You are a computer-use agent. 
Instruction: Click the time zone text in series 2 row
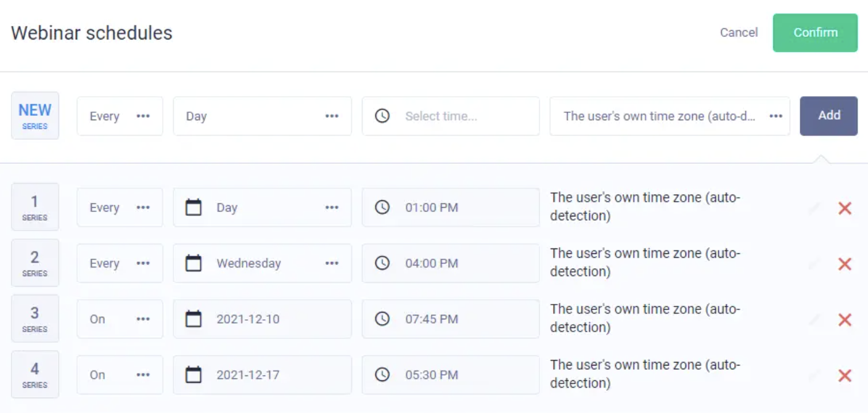[645, 262]
